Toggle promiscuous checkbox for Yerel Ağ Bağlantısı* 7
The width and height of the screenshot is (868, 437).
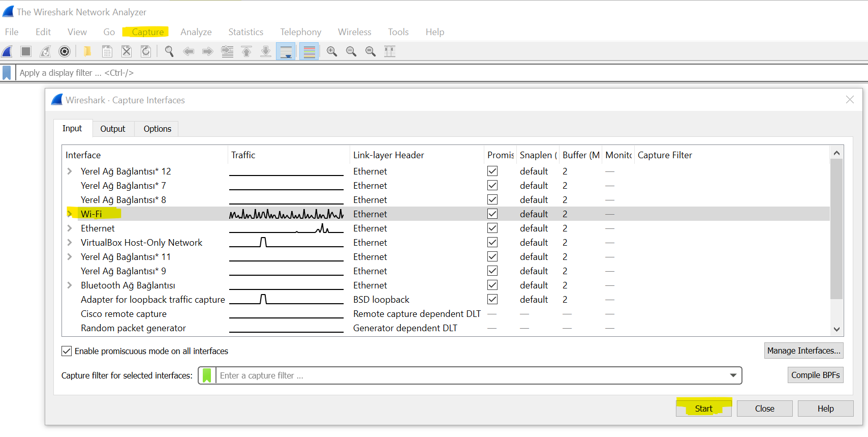click(492, 185)
